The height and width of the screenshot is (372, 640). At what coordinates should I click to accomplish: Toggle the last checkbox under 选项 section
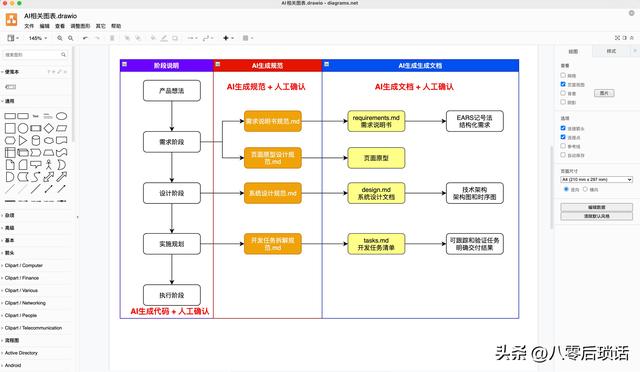click(563, 155)
